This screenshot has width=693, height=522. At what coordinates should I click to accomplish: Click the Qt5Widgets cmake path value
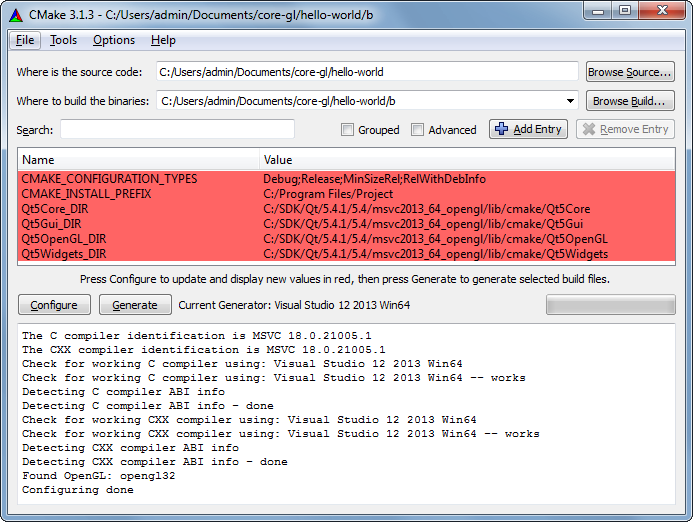tap(435, 254)
